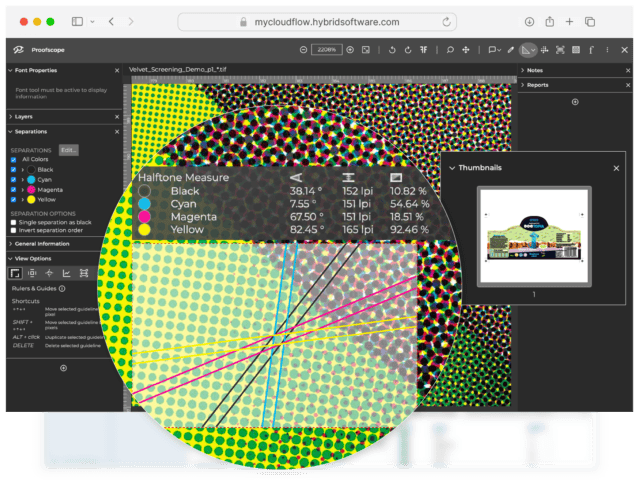Image resolution: width=640 pixels, height=480 pixels.
Task: Click the Edit... separations button
Action: click(68, 150)
